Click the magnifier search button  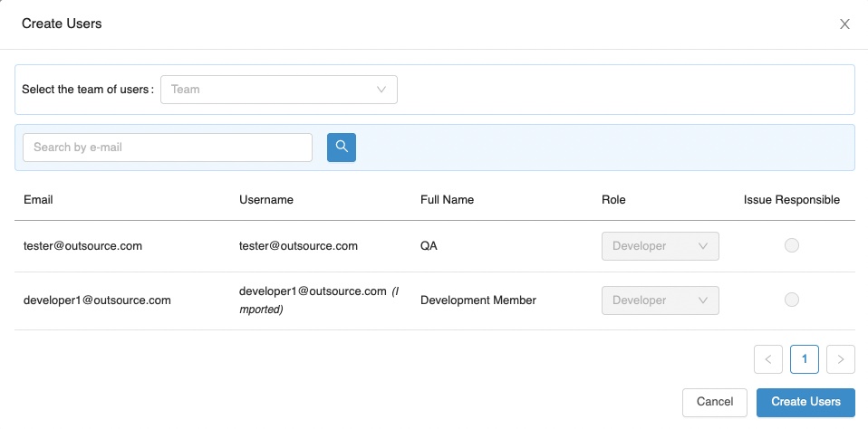pos(342,147)
